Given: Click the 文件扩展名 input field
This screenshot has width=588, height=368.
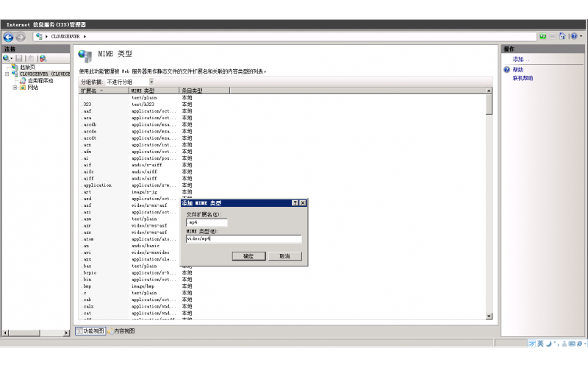Looking at the screenshot, I should [207, 222].
